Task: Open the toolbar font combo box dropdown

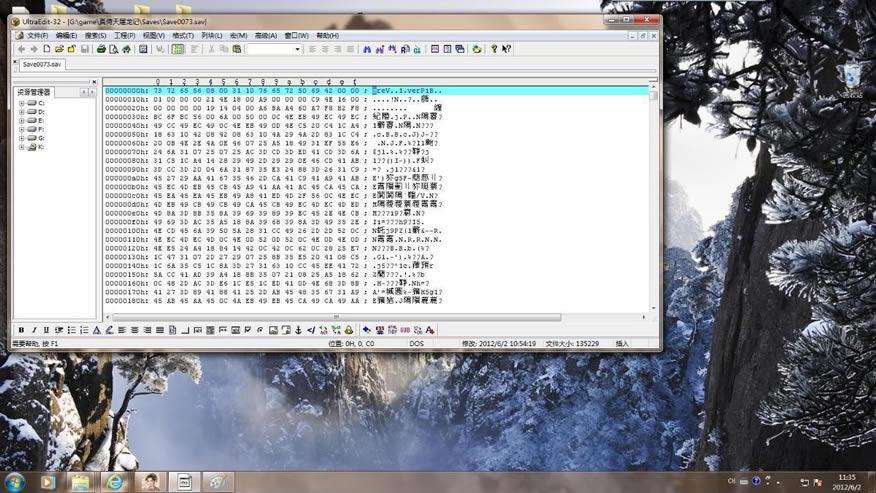Action: pyautogui.click(x=297, y=49)
